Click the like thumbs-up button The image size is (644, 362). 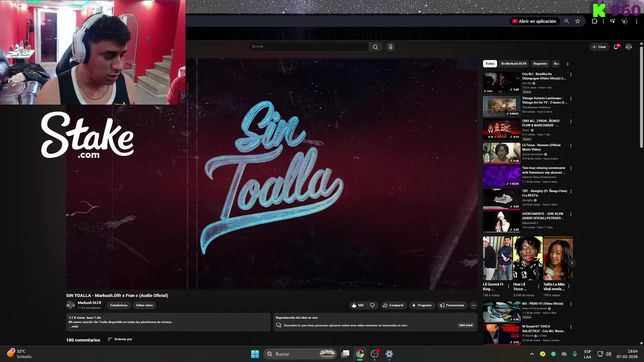click(x=358, y=305)
